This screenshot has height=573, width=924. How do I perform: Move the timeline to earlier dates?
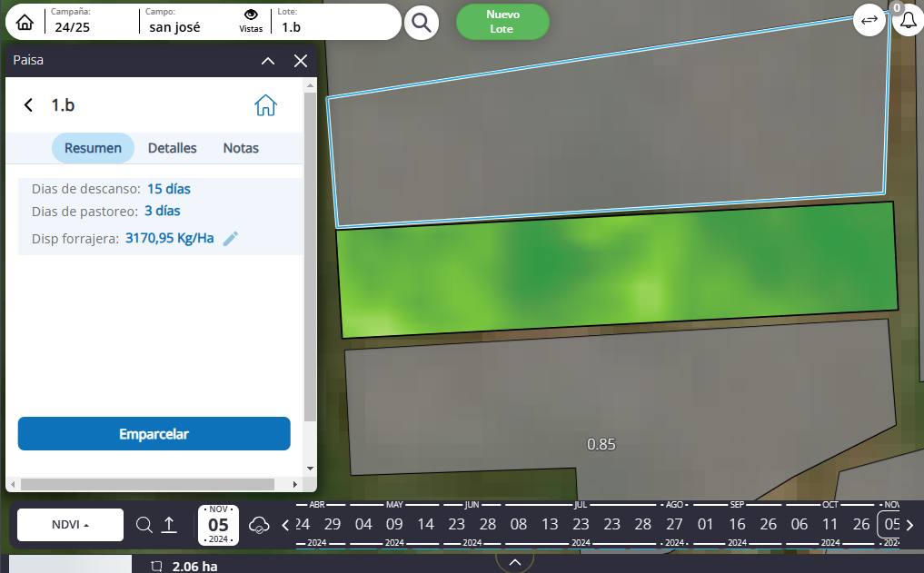point(285,525)
